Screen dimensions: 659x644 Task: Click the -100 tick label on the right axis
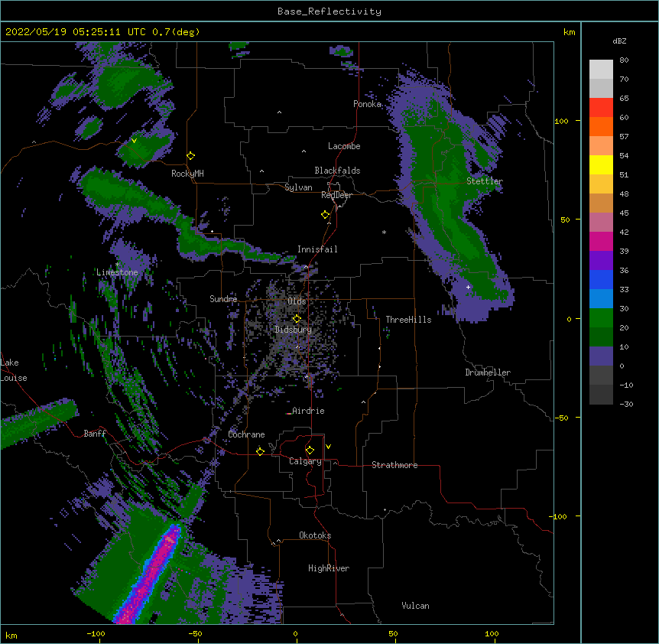coord(559,516)
